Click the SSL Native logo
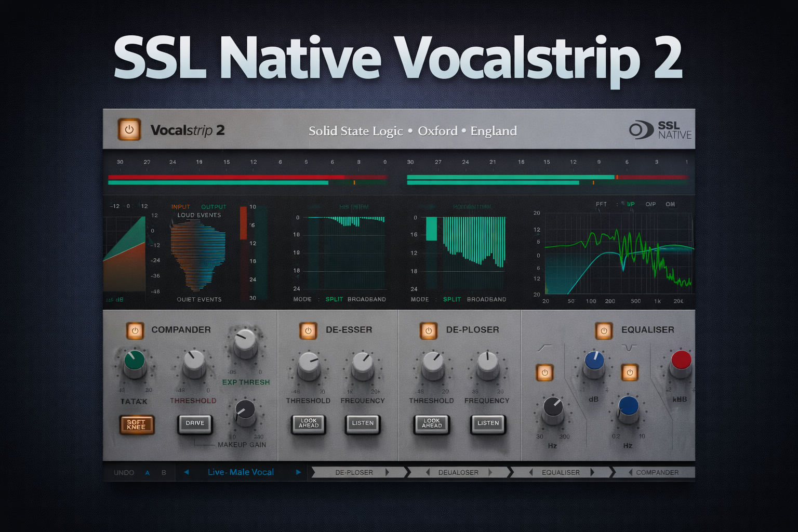This screenshot has height=532, width=798. pyautogui.click(x=660, y=130)
